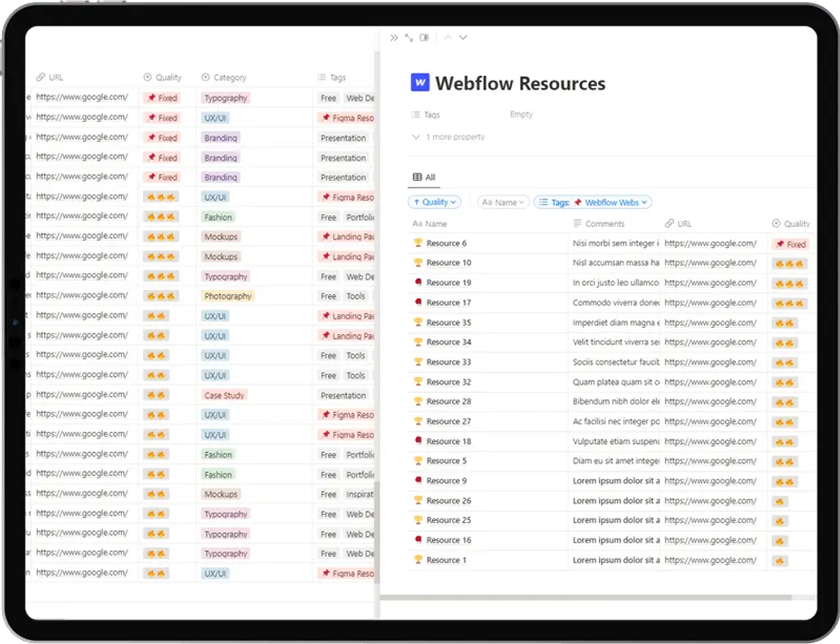The height and width of the screenshot is (644, 840).
Task: Click comment 'Nisl accumsan massa'
Action: [x=616, y=263]
